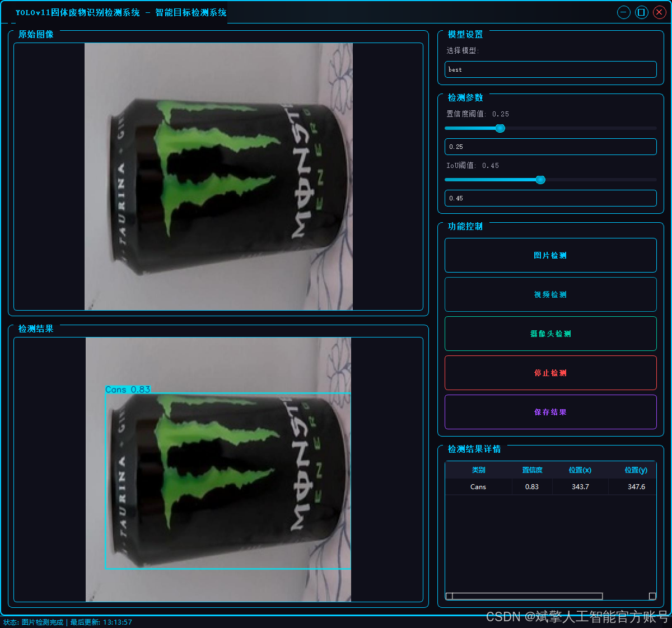The width and height of the screenshot is (672, 628).
Task: Stop detection with red 停止检测 button
Action: [550, 373]
